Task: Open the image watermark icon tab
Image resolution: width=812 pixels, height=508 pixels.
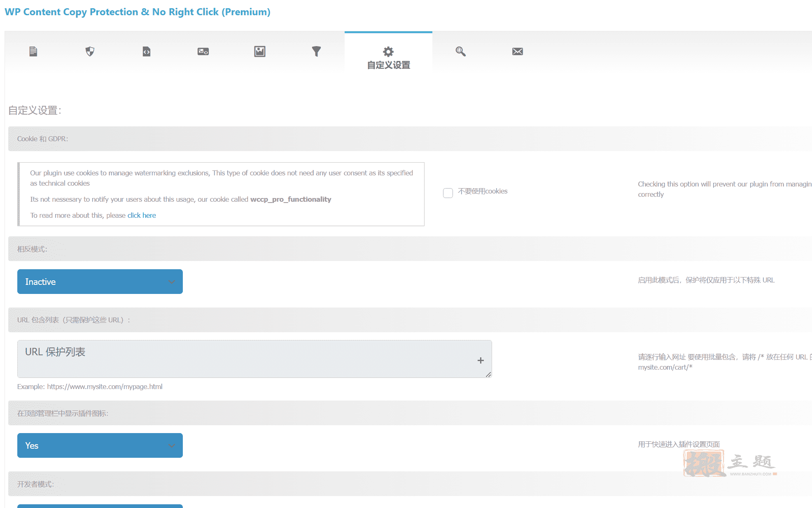Action: (x=203, y=51)
